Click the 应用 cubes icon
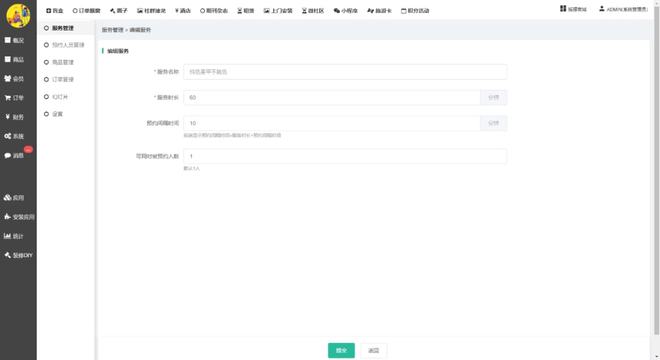This screenshot has height=360, width=660. pyautogui.click(x=8, y=197)
